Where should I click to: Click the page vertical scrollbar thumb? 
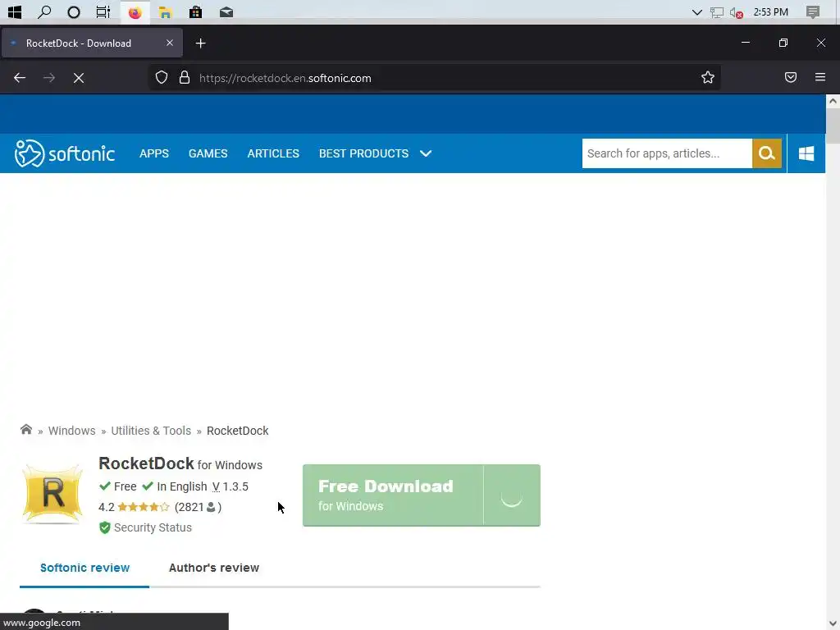833,126
